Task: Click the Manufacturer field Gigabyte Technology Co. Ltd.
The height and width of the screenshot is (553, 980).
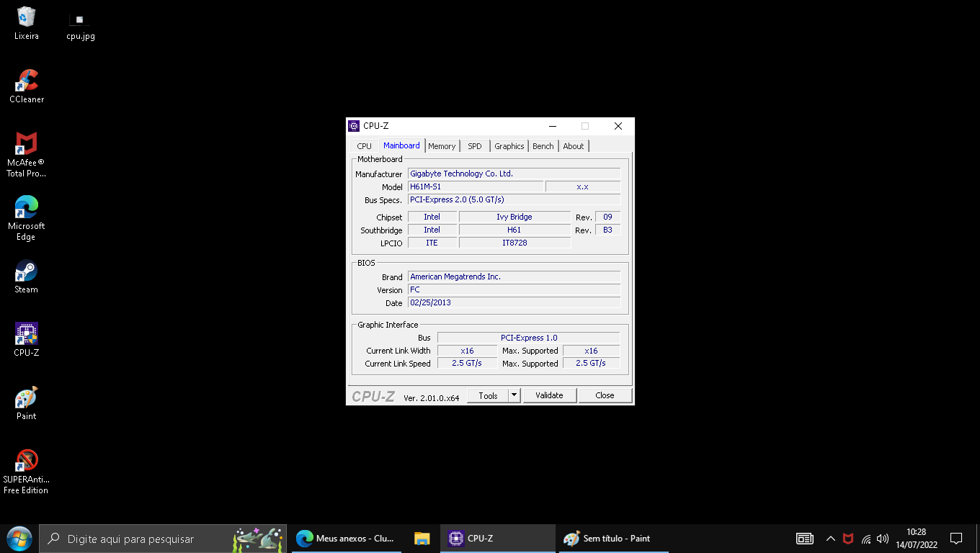Action: coord(514,174)
